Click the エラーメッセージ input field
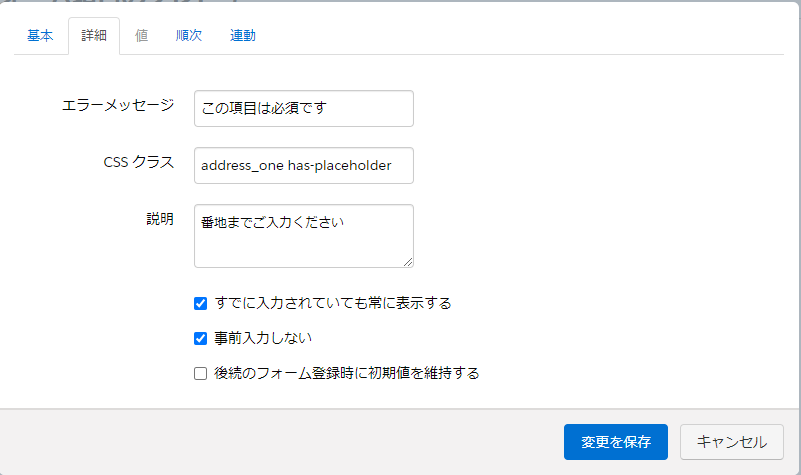Screen dimensions: 801x475 pos(303,109)
